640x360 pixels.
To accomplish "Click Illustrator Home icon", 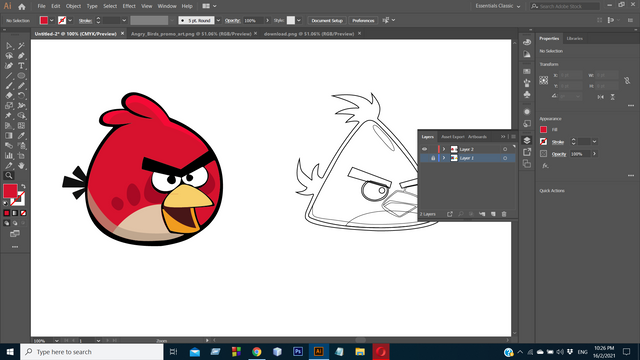I will [x=22, y=6].
